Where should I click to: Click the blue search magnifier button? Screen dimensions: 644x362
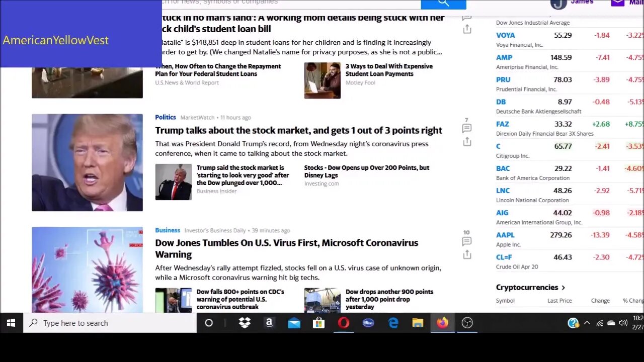[x=443, y=4]
